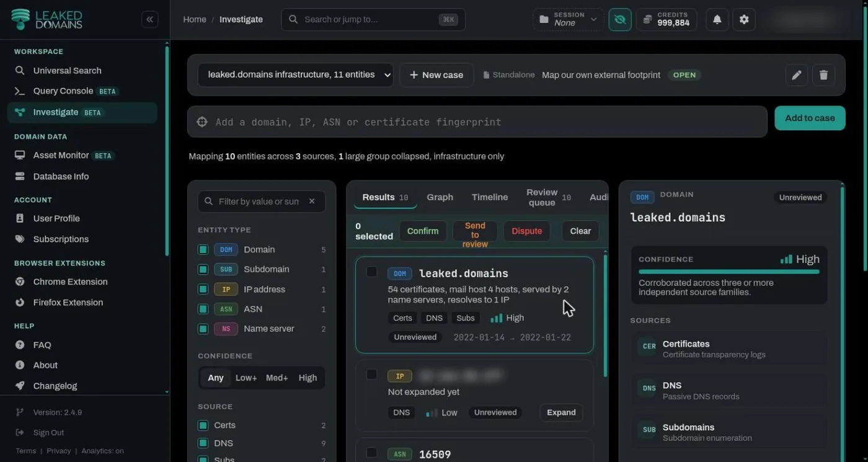The height and width of the screenshot is (462, 868).
Task: Click the Dispute button
Action: pyautogui.click(x=527, y=231)
